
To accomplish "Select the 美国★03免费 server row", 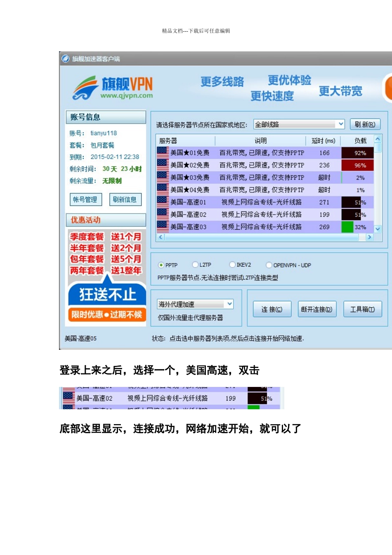I will [x=265, y=178].
